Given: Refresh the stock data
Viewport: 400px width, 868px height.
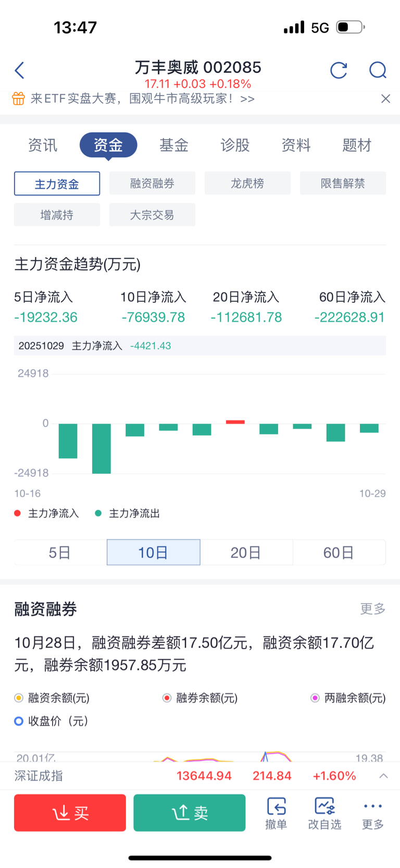Looking at the screenshot, I should (x=339, y=70).
